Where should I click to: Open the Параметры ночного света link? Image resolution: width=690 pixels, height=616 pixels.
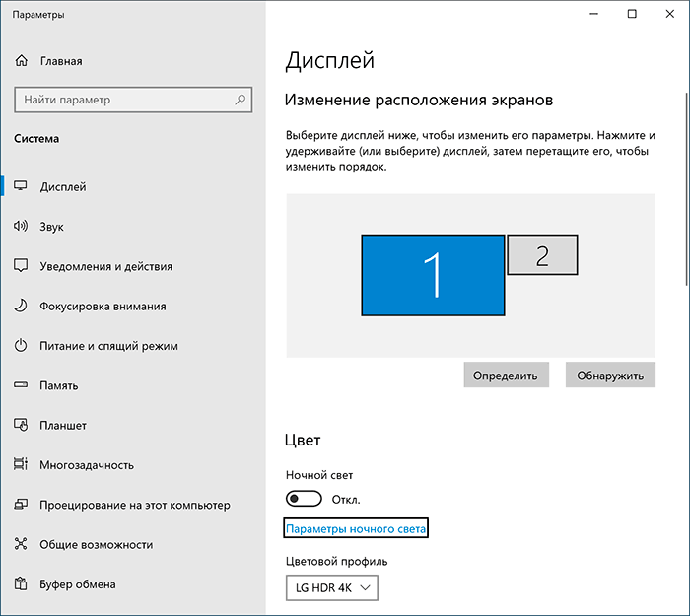(356, 529)
